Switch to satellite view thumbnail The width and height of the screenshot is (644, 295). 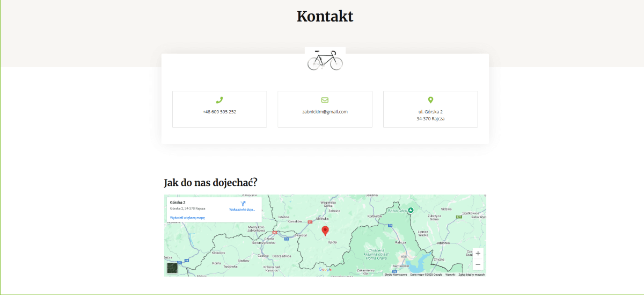point(172,268)
